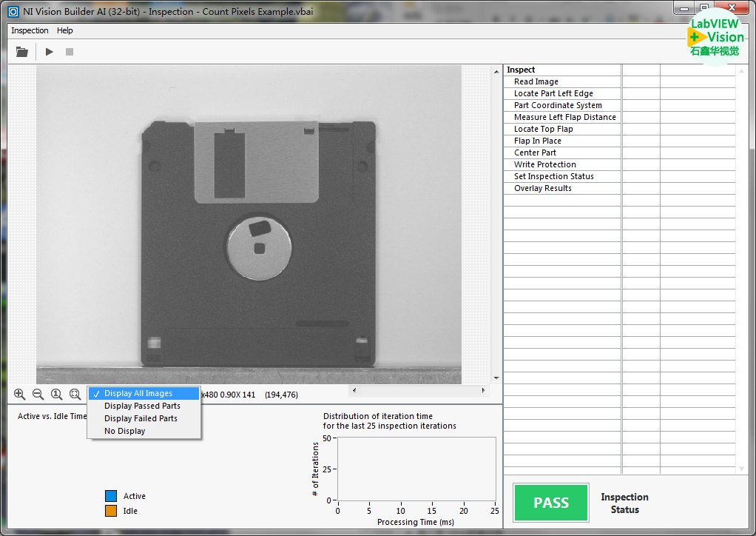Select the Read Image step
The width and height of the screenshot is (756, 536).
tap(536, 81)
